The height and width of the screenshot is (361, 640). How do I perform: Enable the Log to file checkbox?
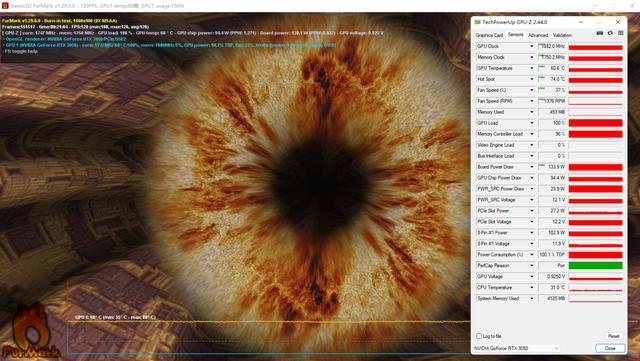point(479,336)
